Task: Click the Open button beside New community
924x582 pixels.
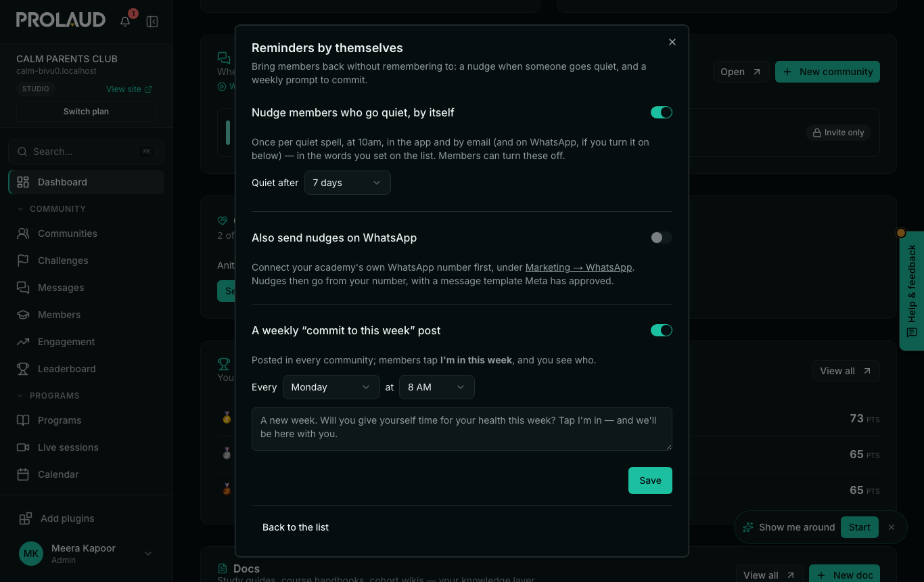Action: click(x=741, y=72)
